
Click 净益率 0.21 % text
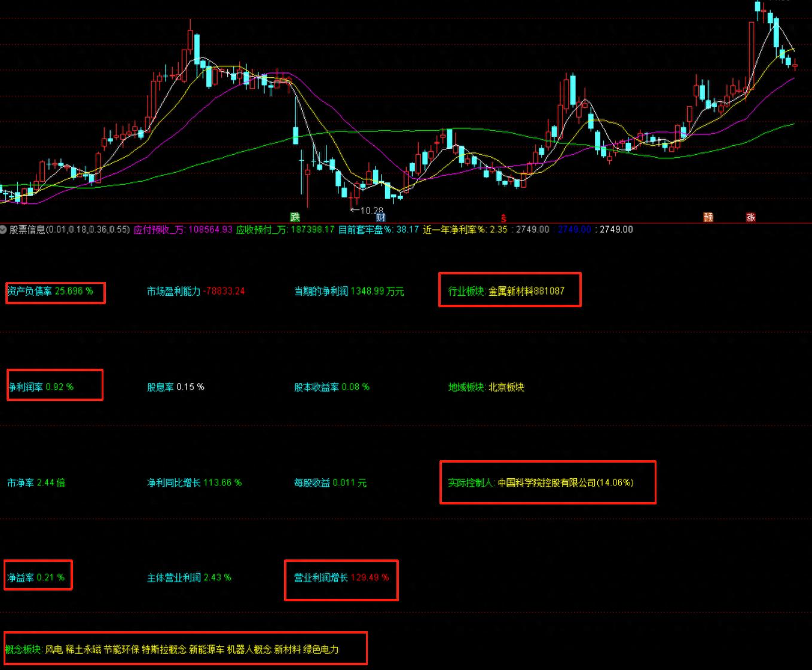tap(36, 577)
